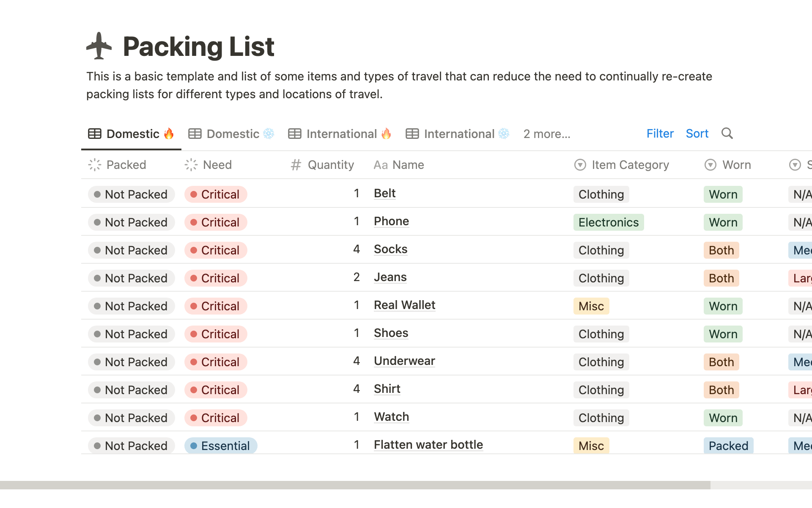Click the Essential blue tag

pos(221,446)
